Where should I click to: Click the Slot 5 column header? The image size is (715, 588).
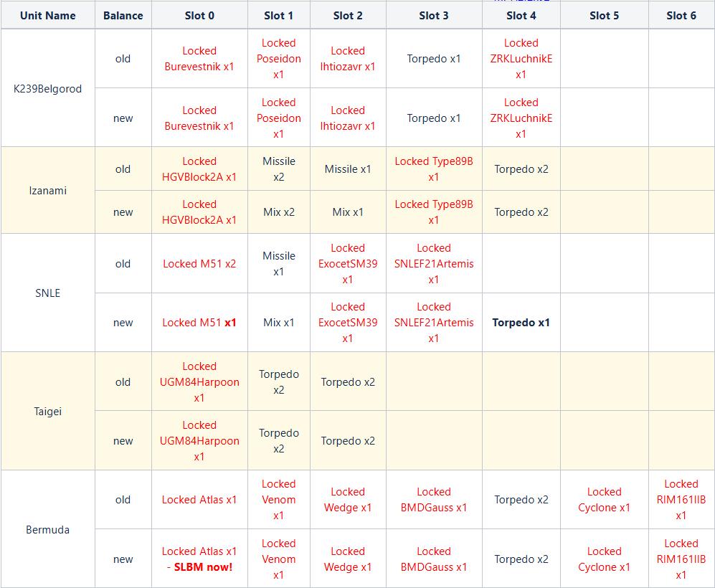(604, 16)
